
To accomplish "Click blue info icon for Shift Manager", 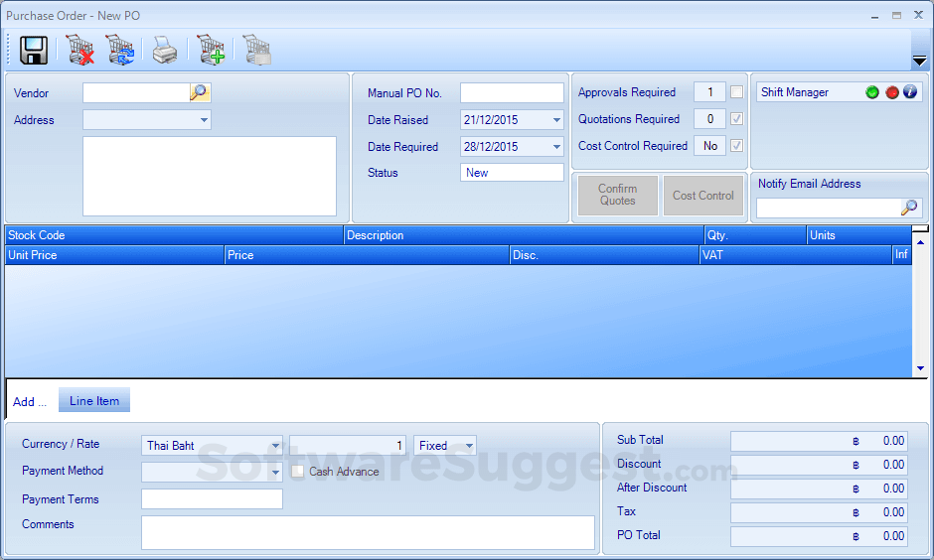I will coord(909,91).
